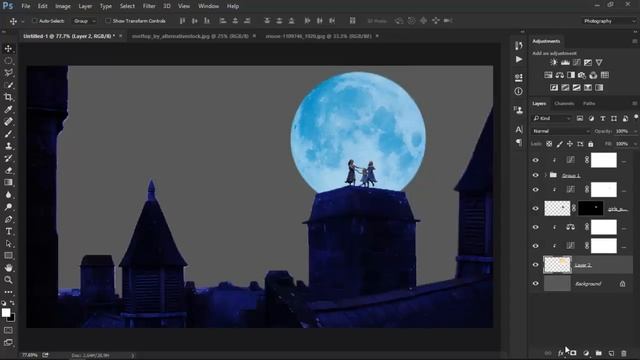Select the Elliptical Marquee tool
The image size is (640, 360).
click(x=8, y=61)
